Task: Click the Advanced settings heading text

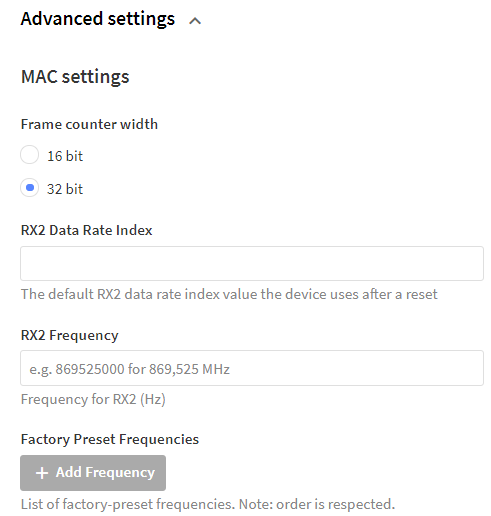Action: coord(98,19)
